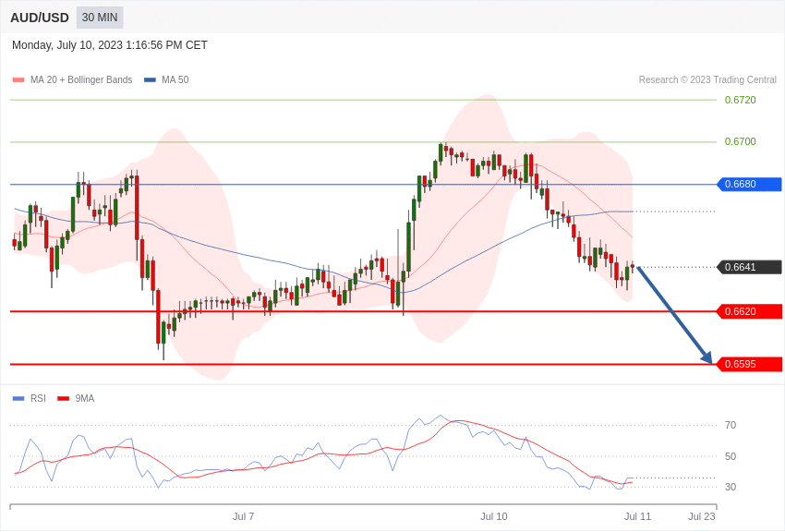Select the blue 0.6680 pivot price tag

click(750, 184)
